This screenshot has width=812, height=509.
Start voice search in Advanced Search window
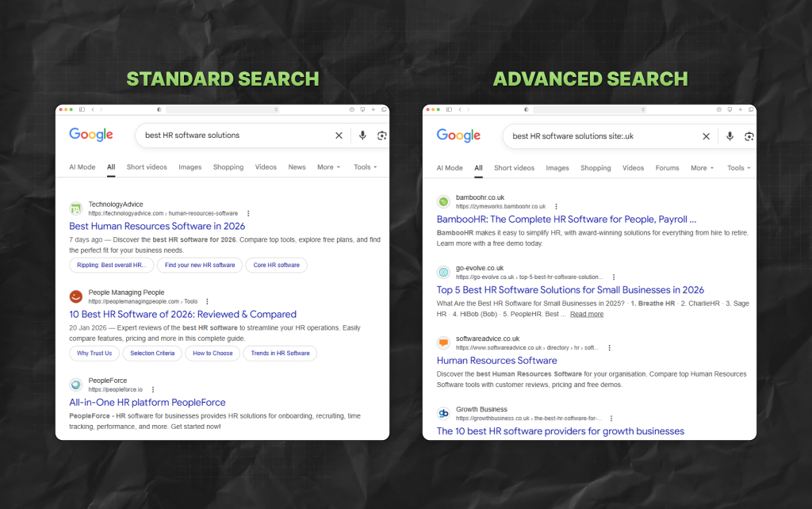pyautogui.click(x=730, y=136)
